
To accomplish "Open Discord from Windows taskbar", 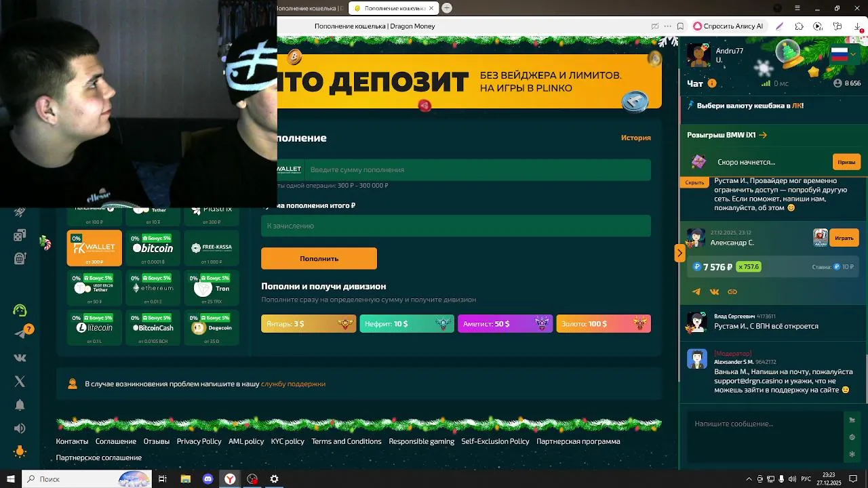I will pyautogui.click(x=208, y=479).
